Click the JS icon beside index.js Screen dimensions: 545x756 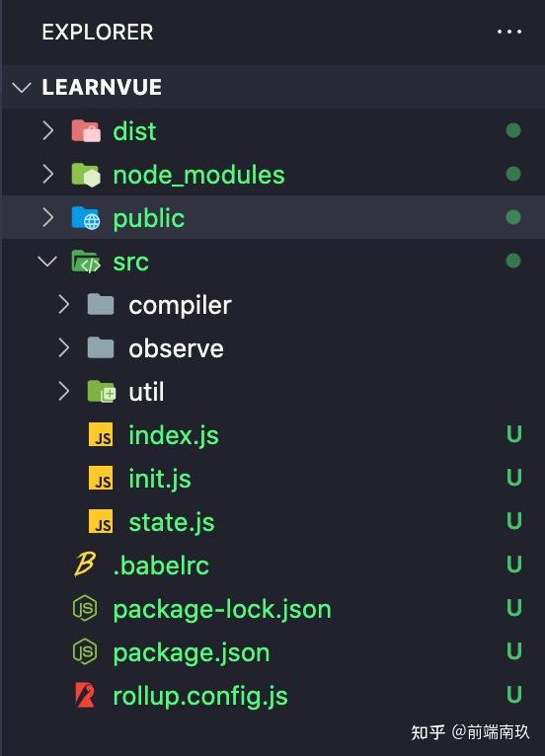[101, 434]
